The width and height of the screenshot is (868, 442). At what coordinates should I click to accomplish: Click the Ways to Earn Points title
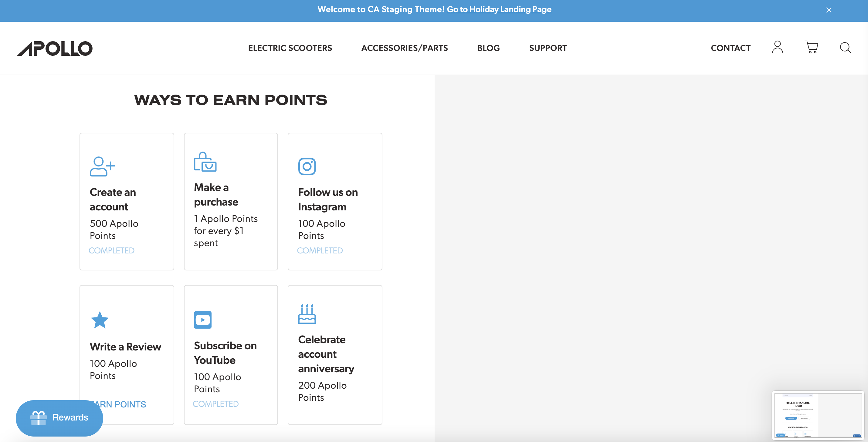point(231,100)
